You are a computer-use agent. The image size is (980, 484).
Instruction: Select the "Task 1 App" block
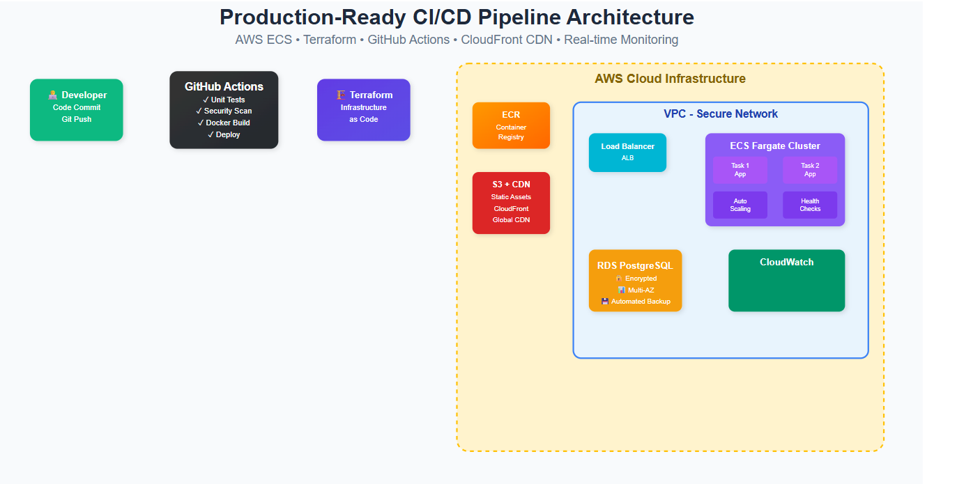click(x=740, y=170)
